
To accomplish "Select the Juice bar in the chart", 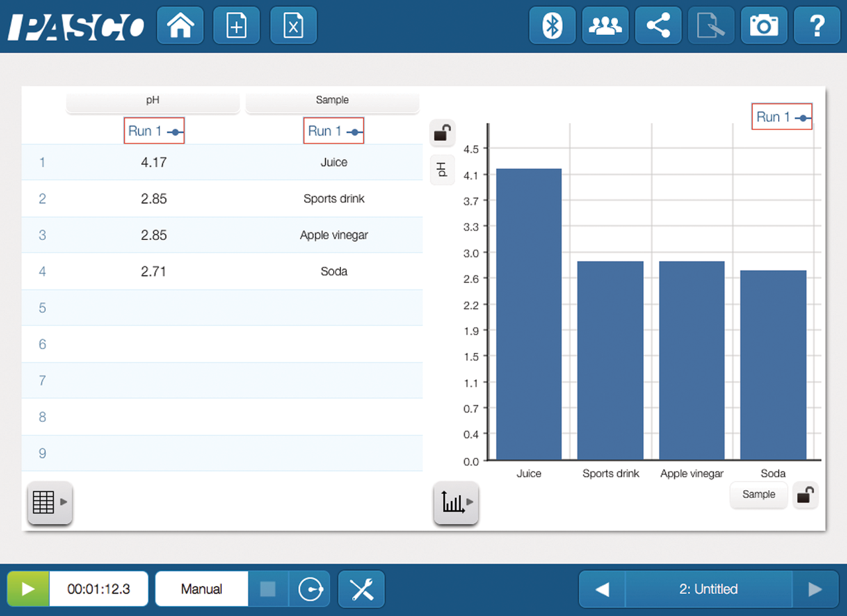I will (x=528, y=314).
